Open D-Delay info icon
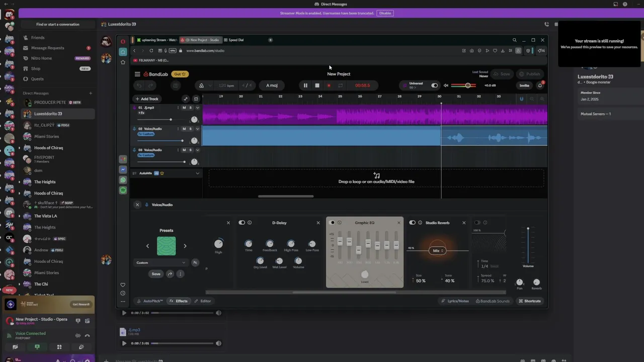The width and height of the screenshot is (644, 362). pos(250,223)
